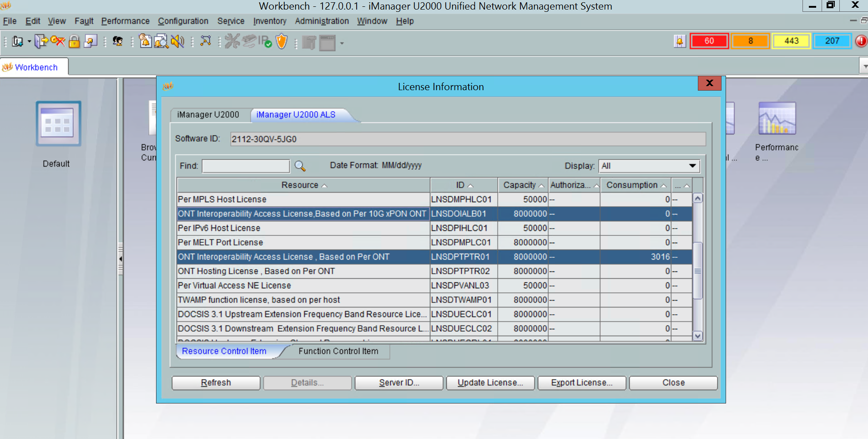Screen dimensions: 868x439
Task: Sort by the Capacity column header
Action: pos(523,185)
